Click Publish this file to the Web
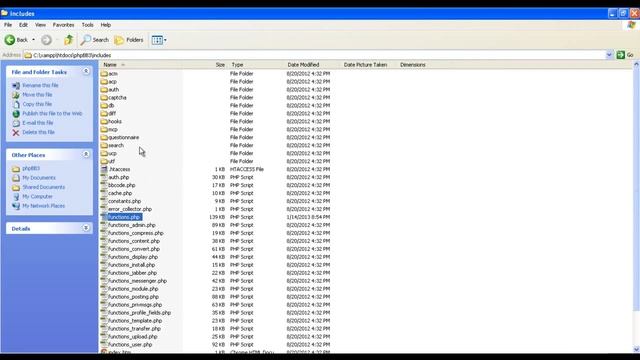The width and height of the screenshot is (640, 360). coord(52,113)
